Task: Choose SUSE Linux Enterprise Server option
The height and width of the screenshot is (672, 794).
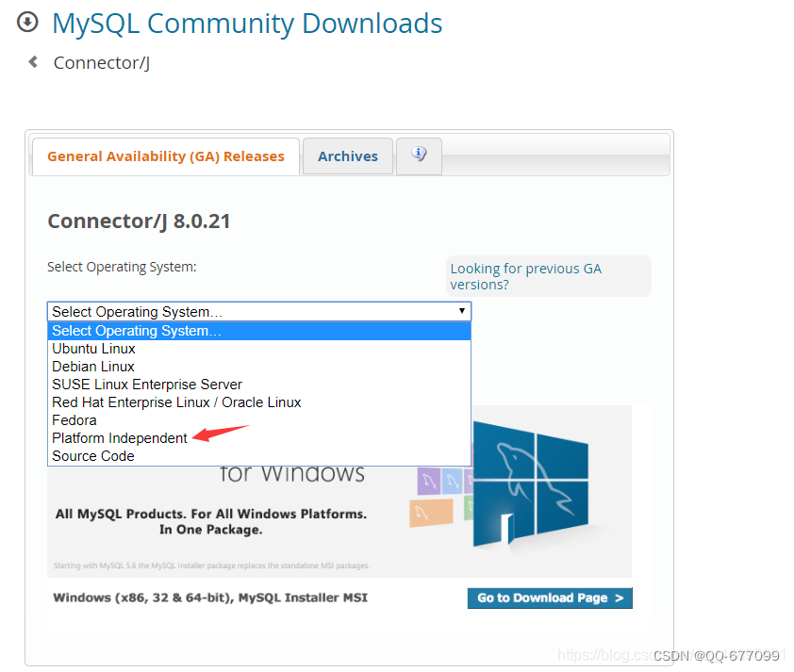Action: (x=146, y=384)
